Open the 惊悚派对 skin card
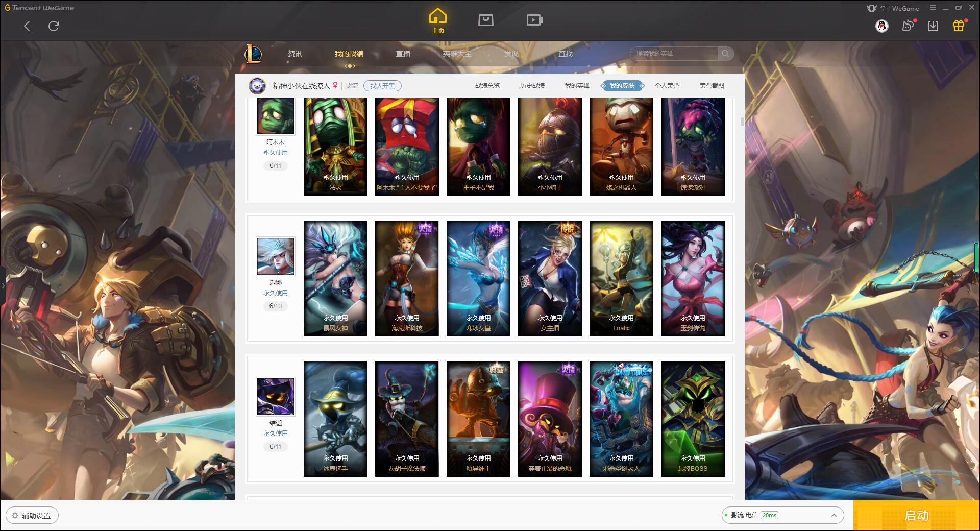 click(693, 147)
